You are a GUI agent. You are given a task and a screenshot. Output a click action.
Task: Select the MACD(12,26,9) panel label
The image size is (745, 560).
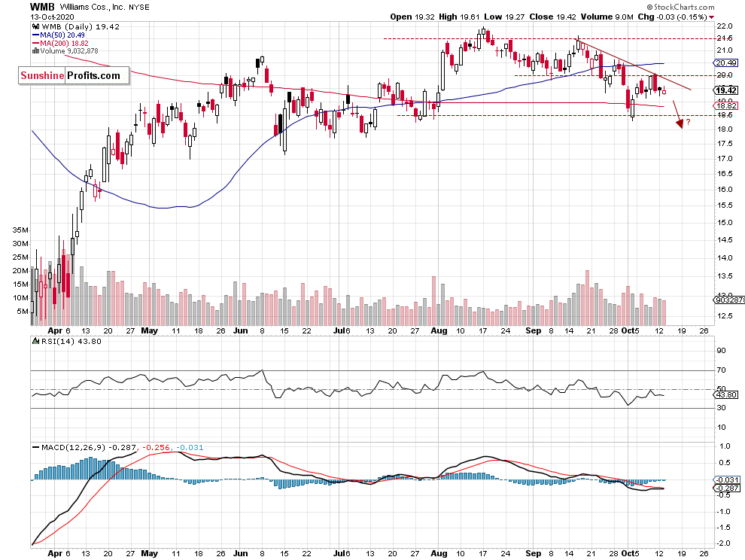click(74, 447)
